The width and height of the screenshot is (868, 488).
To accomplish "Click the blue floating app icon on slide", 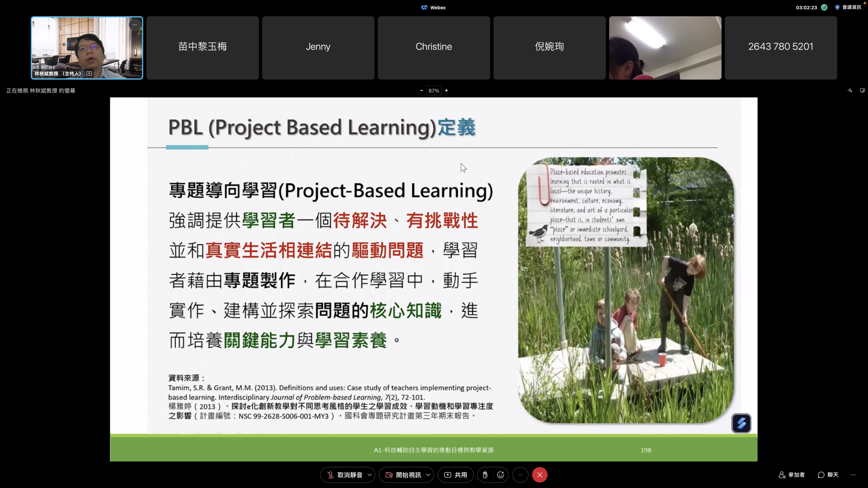I will coord(741,423).
